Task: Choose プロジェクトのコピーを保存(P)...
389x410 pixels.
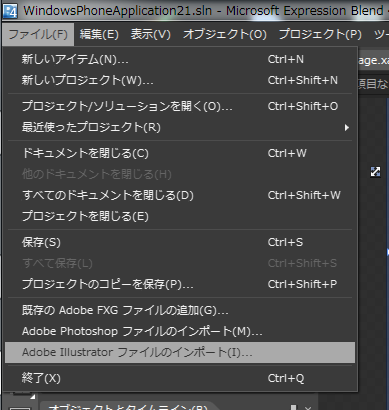Action: pyautogui.click(x=180, y=284)
